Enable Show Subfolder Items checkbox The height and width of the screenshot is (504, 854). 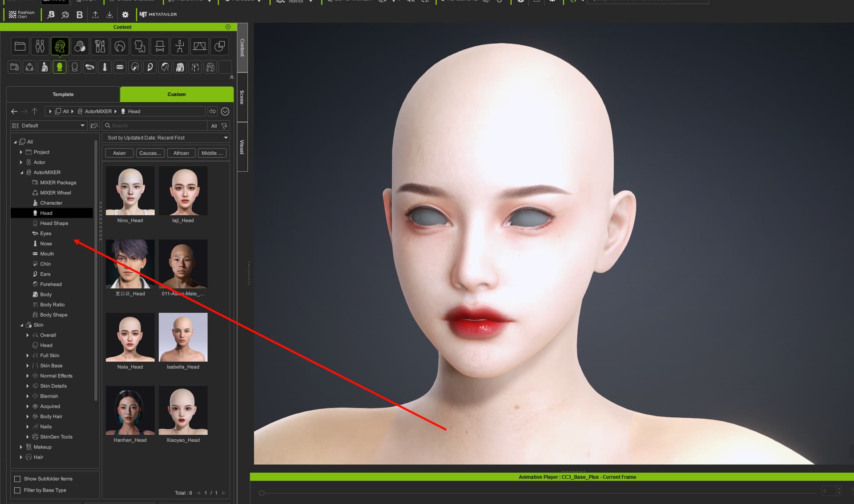[x=17, y=479]
